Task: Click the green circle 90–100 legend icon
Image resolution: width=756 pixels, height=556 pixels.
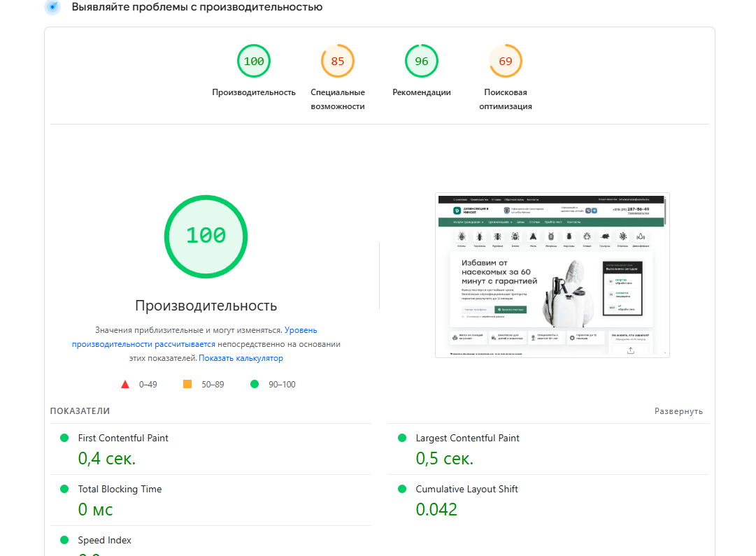Action: (255, 384)
